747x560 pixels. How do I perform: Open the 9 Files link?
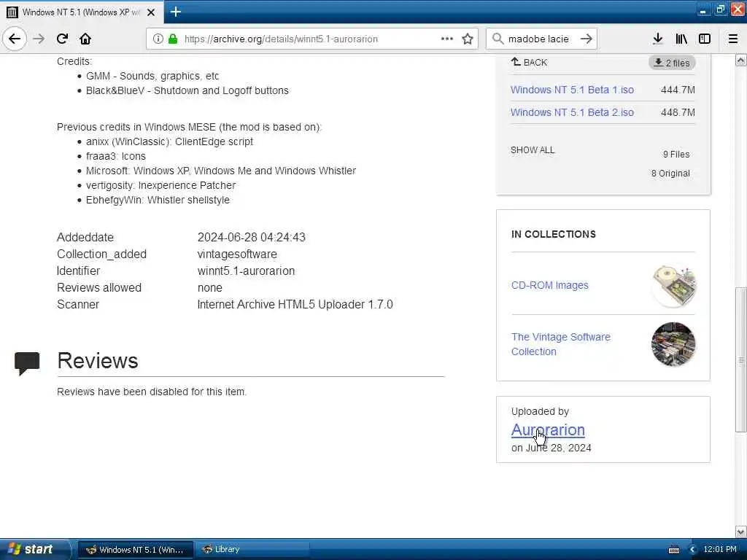(676, 155)
